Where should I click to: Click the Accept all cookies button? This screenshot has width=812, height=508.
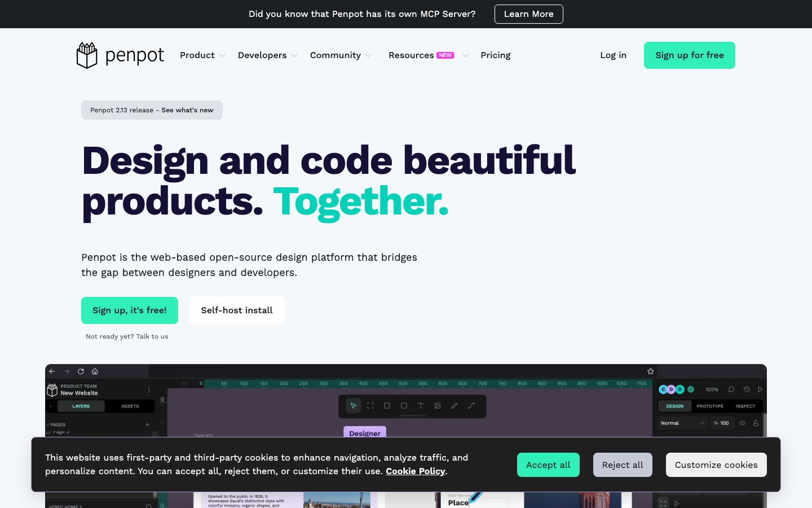[x=548, y=465]
